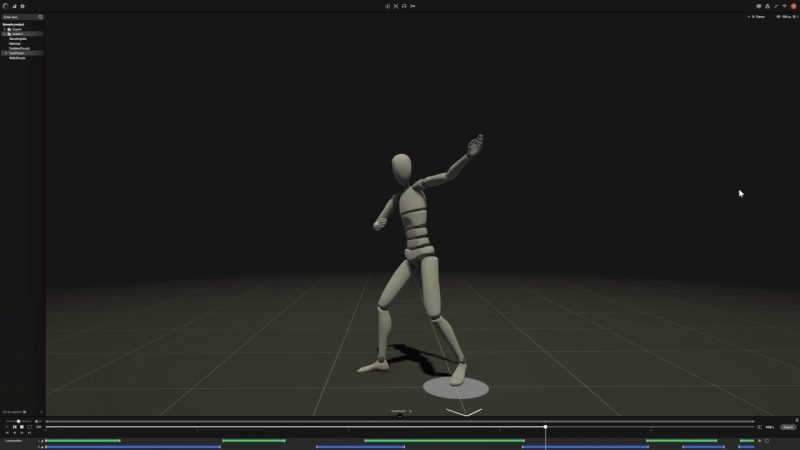Select the SuddenCrouch animation in project tree
The image size is (800, 450).
[x=19, y=48]
